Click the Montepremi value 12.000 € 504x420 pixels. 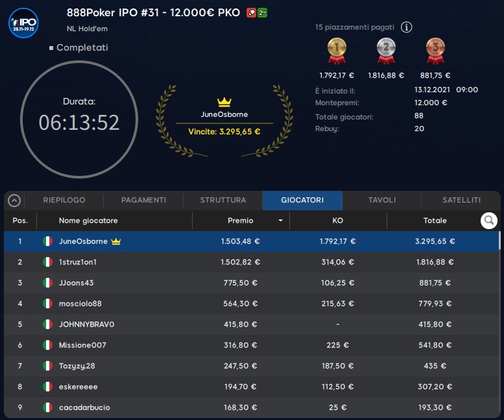click(x=431, y=103)
